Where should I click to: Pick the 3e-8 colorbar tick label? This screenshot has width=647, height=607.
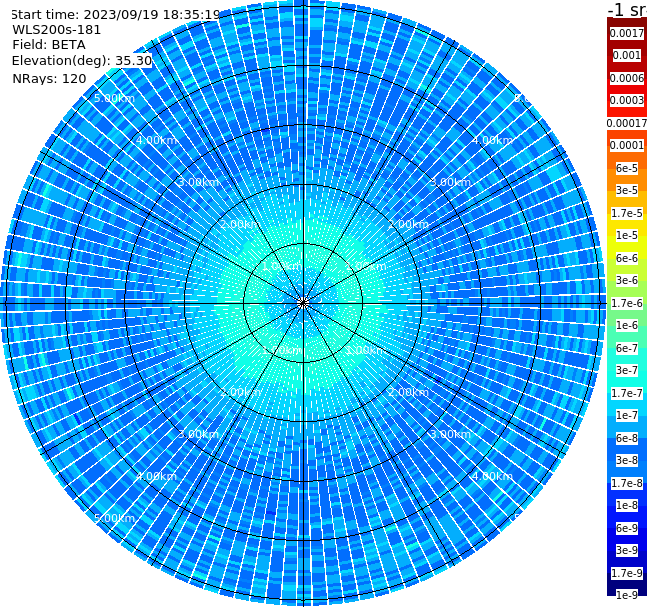coord(627,460)
